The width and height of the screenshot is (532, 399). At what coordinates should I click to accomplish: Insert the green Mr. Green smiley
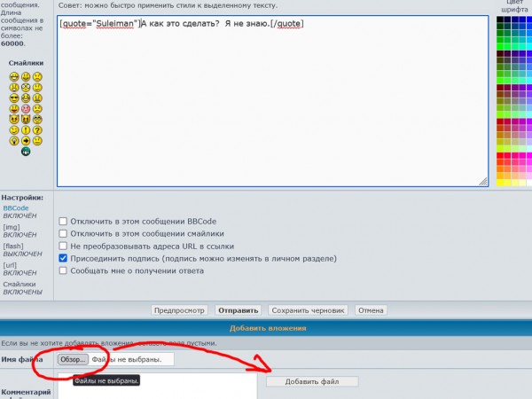click(x=27, y=152)
